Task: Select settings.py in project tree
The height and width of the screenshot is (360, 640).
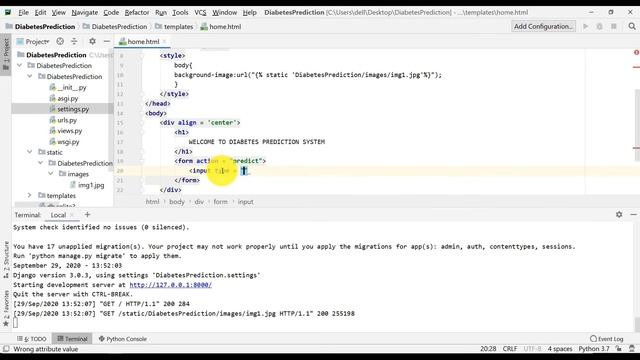Action: [69, 109]
